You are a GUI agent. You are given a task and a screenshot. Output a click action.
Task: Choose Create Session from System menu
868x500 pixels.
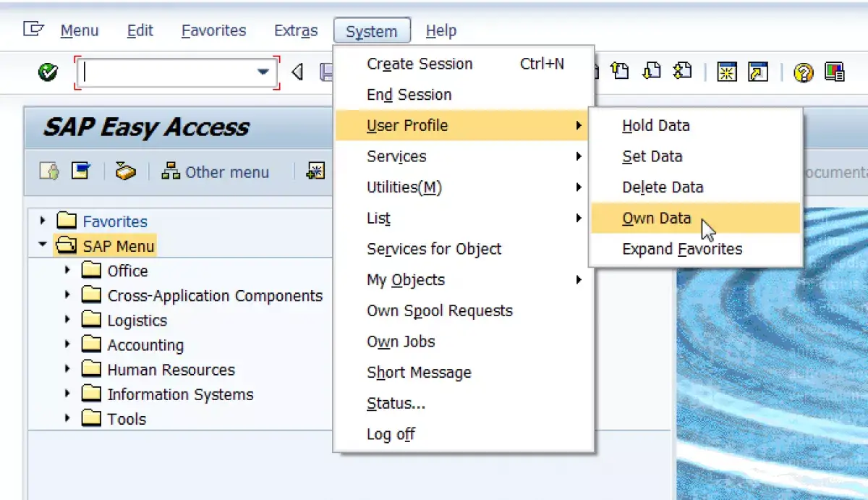click(x=464, y=64)
